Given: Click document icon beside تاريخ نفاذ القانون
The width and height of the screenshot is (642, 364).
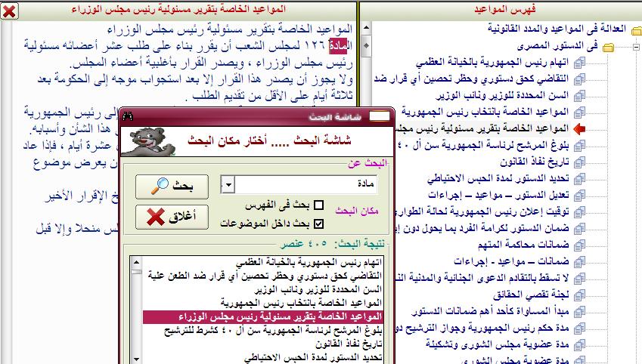Looking at the screenshot, I should (579, 163).
